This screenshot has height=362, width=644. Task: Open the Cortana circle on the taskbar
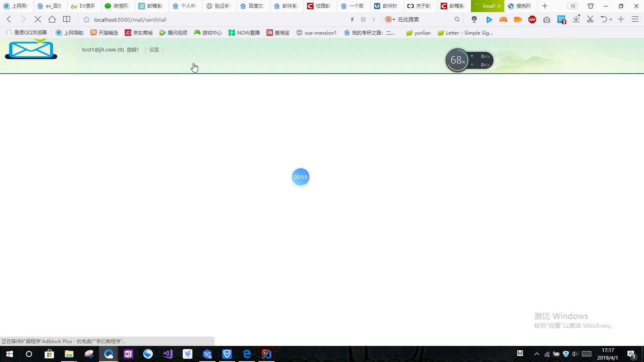coord(29,354)
